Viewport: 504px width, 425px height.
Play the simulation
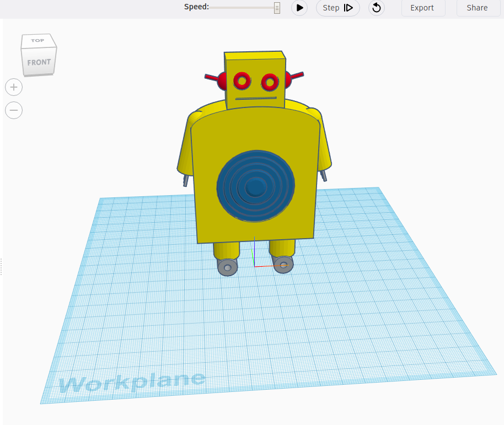(299, 8)
